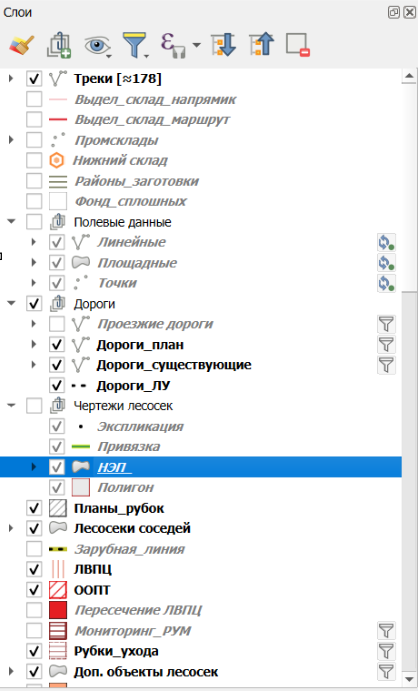
Task: Select the Полигон layer
Action: point(126,487)
